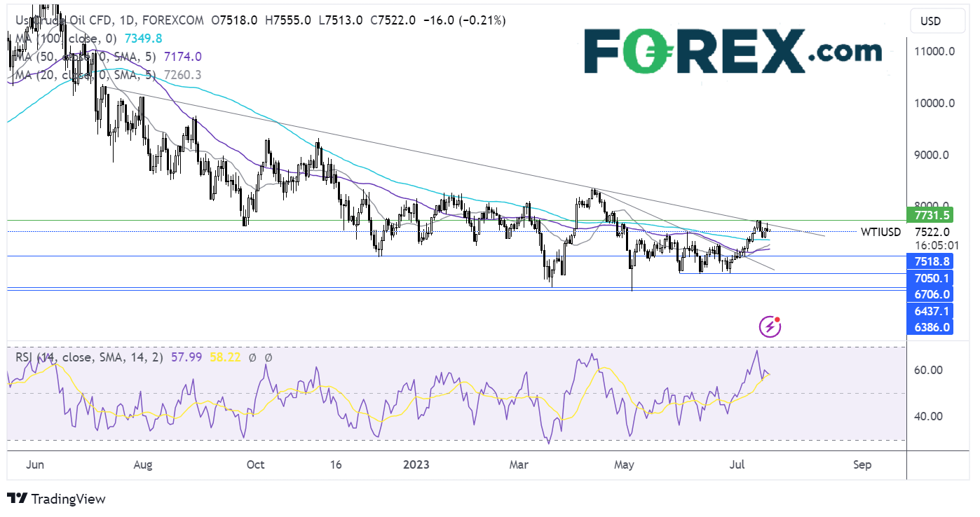The image size is (980, 517).
Task: Click the Mar label on the time axis
Action: tap(519, 464)
